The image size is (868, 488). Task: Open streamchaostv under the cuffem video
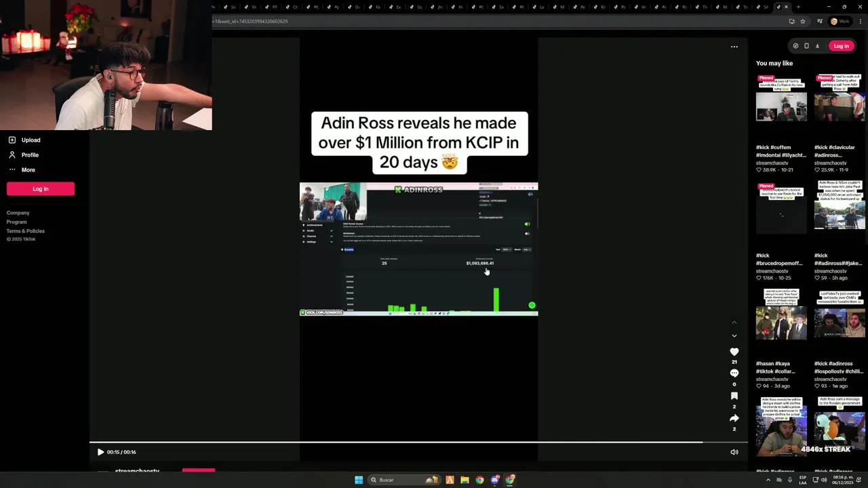coord(772,163)
